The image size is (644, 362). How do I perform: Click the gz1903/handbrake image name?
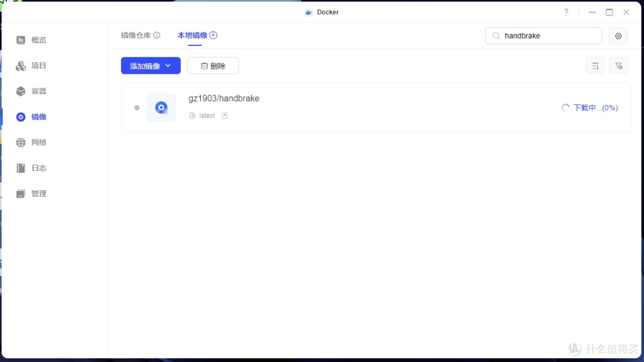tap(224, 98)
